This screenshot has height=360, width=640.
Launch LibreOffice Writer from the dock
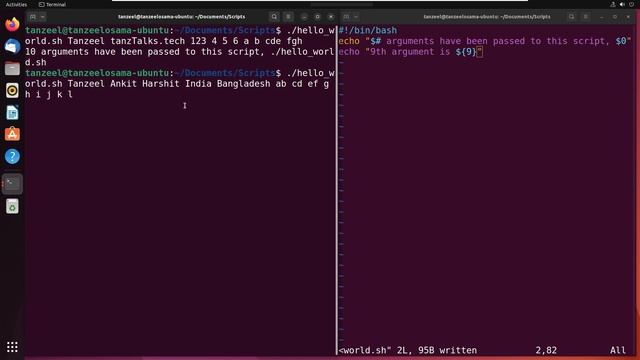click(12, 112)
